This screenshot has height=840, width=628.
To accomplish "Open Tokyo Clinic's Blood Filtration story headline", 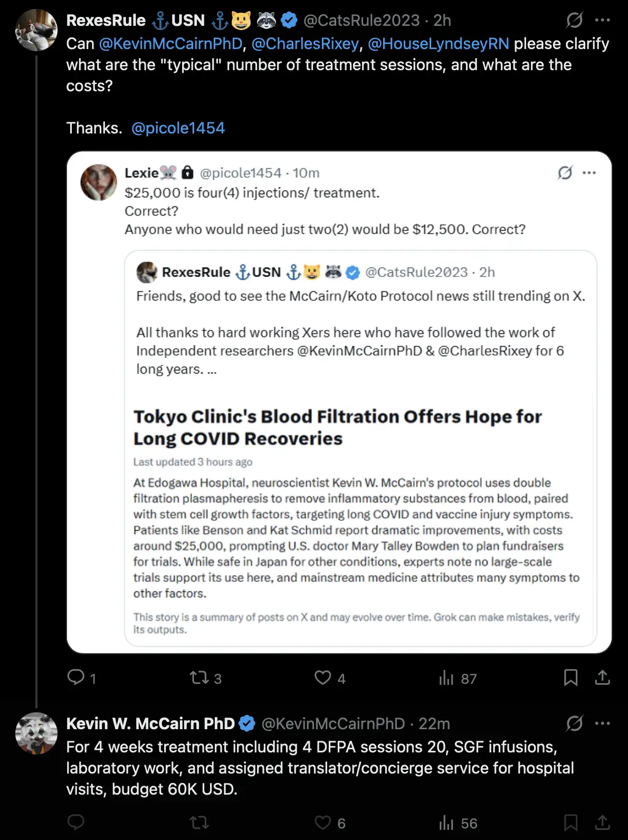I will tap(338, 427).
